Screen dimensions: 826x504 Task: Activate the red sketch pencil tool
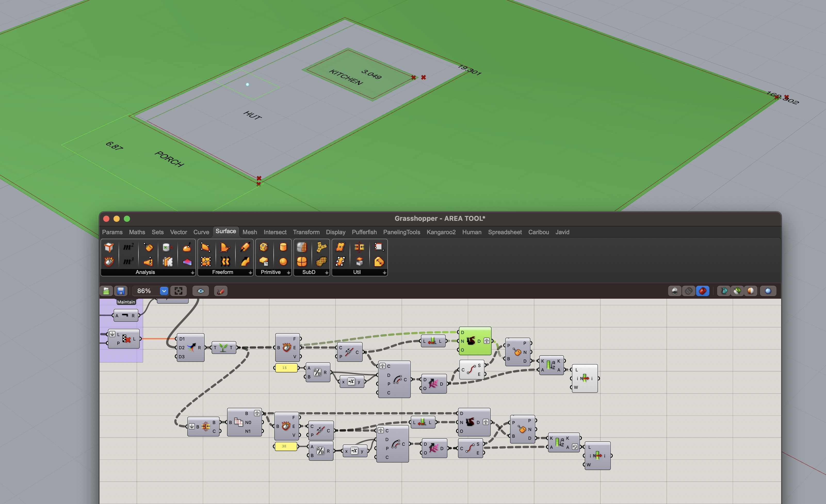coord(220,291)
